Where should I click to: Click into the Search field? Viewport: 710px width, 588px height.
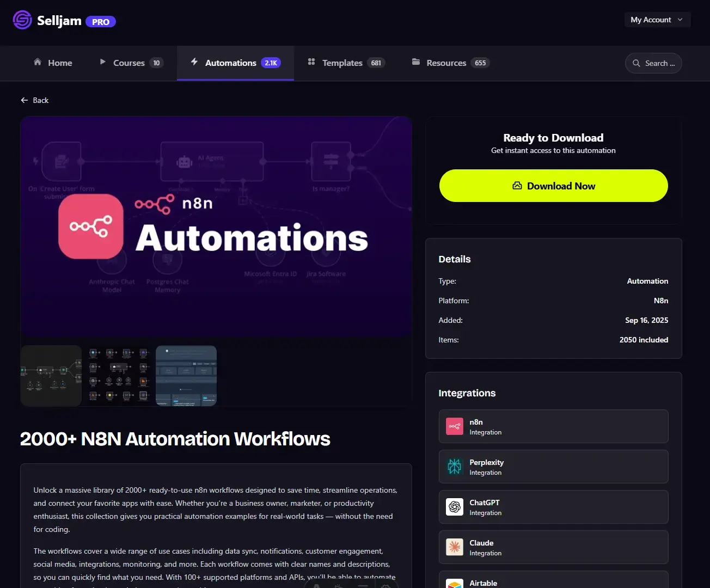click(653, 63)
